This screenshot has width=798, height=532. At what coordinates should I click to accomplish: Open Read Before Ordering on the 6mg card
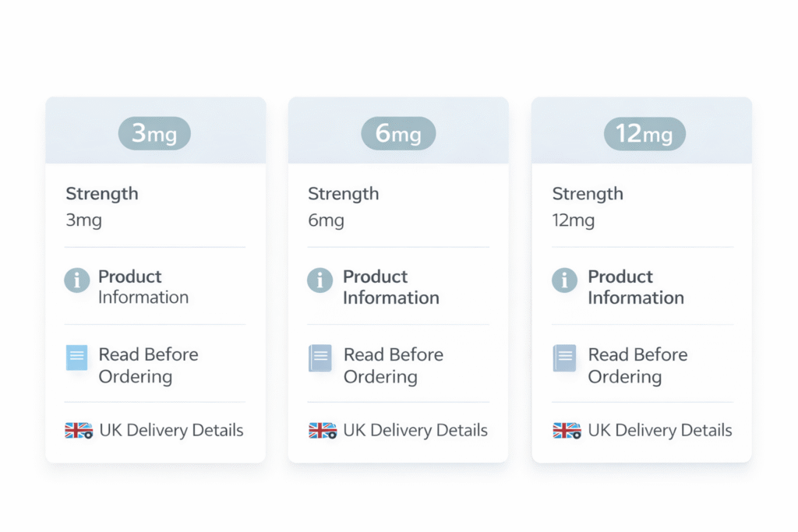394,365
